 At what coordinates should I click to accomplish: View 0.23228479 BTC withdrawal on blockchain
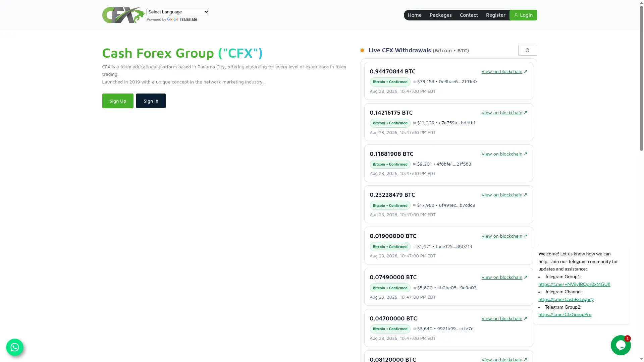[504, 195]
